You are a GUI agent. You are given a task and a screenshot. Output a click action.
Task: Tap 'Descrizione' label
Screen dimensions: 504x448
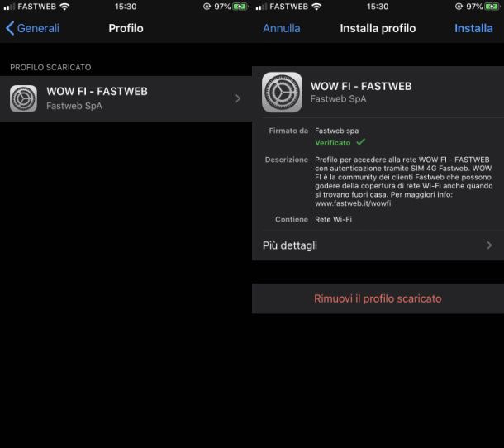click(287, 160)
